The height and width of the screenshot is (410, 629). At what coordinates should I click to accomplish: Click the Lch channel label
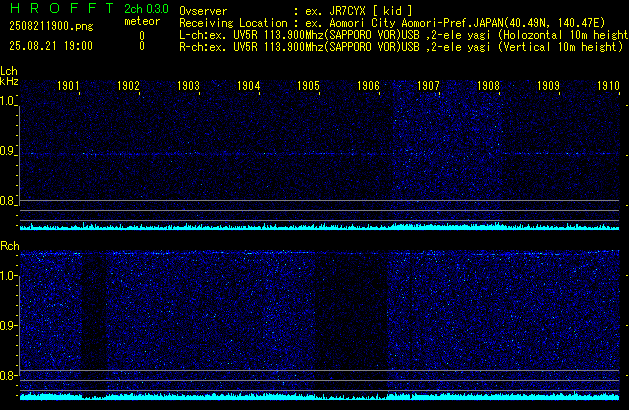click(9, 71)
